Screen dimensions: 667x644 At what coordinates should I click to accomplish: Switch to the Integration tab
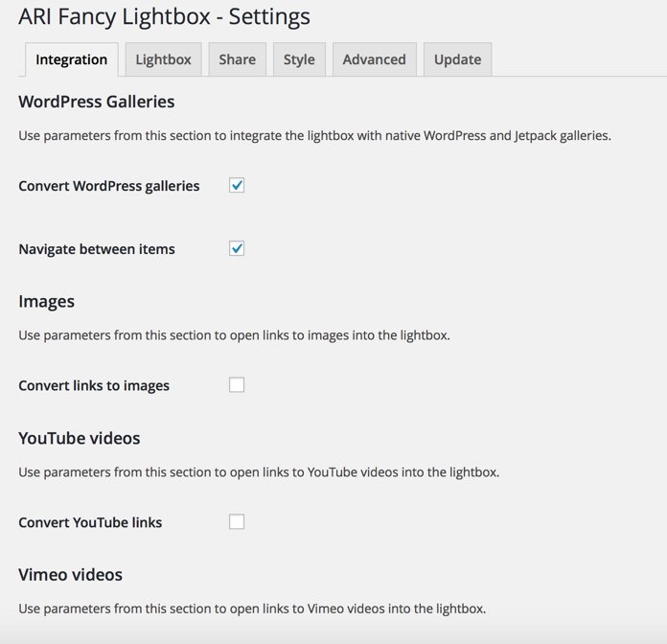(72, 59)
